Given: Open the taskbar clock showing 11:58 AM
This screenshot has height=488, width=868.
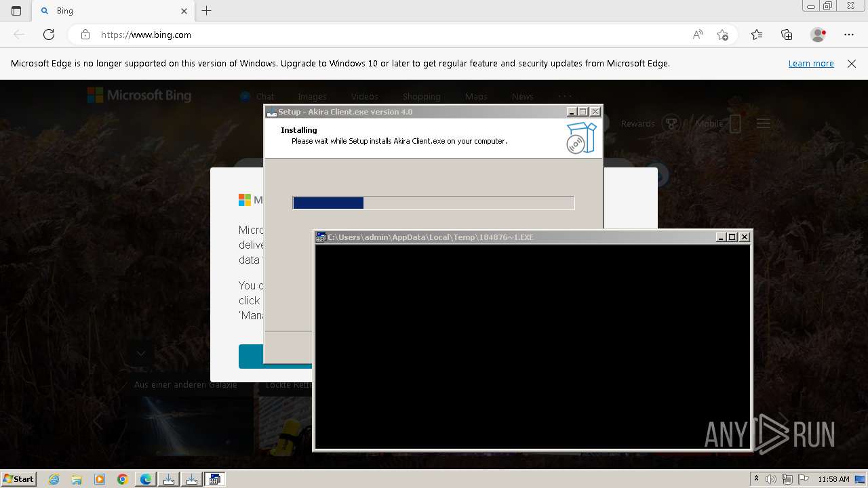Looking at the screenshot, I should 833,479.
